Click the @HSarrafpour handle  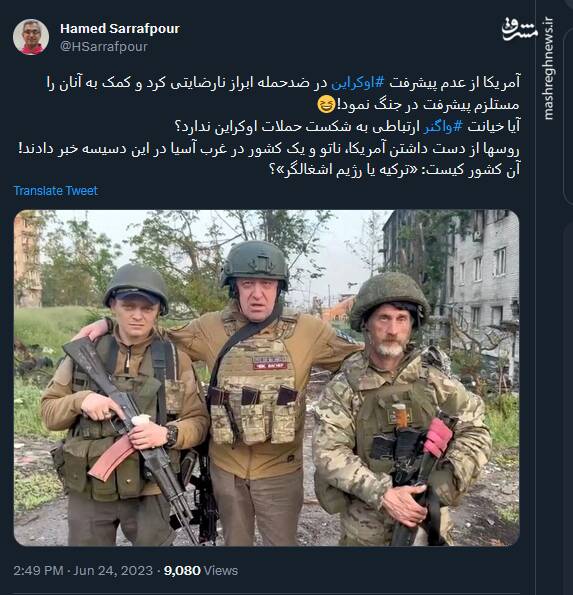(x=104, y=46)
